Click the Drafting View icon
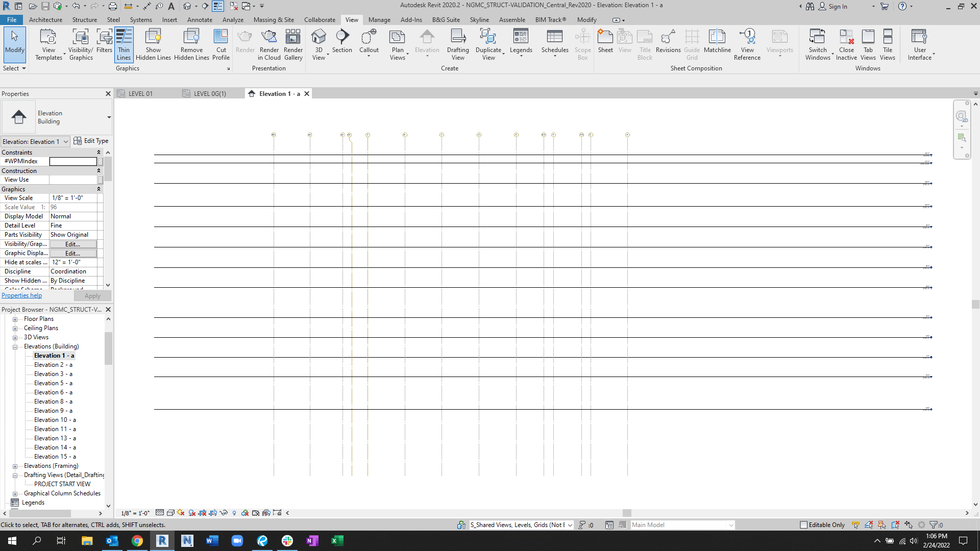This screenshot has width=980, height=551. (x=458, y=37)
